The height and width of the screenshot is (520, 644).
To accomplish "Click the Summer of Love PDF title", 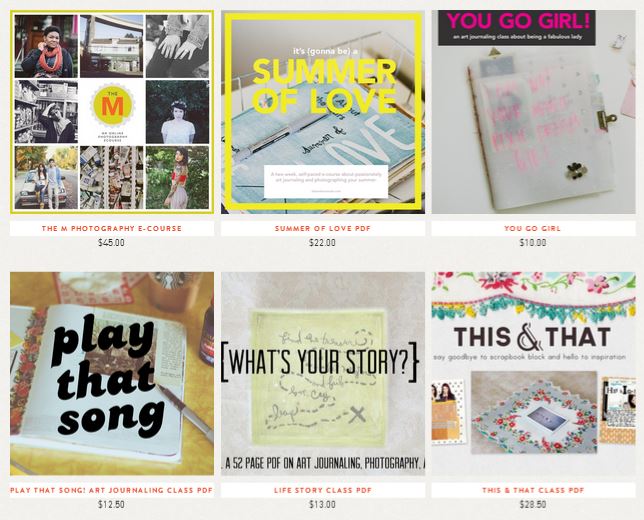I will pyautogui.click(x=323, y=228).
